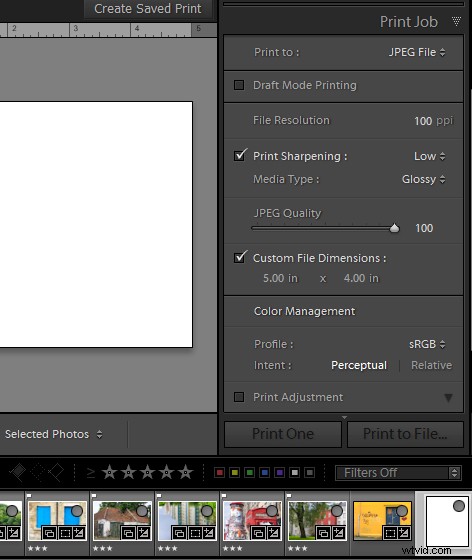Open Print Sharpening Low dropdown
This screenshot has width=472, height=560.
click(x=430, y=156)
